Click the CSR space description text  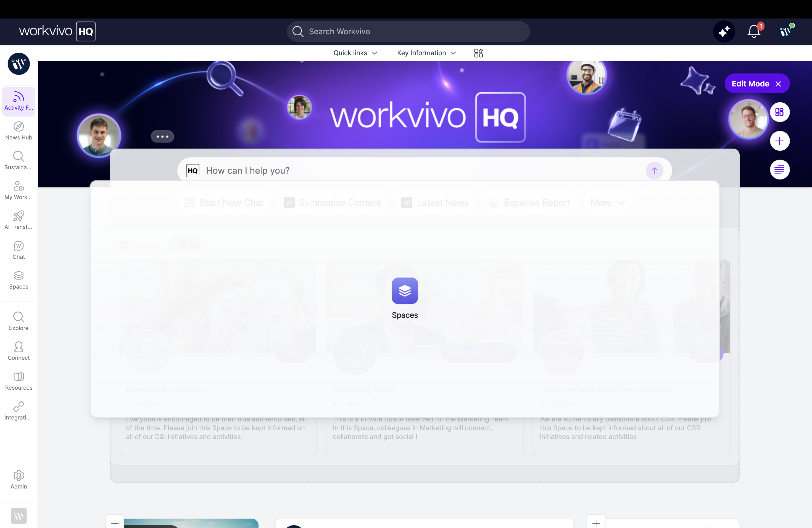[625, 428]
